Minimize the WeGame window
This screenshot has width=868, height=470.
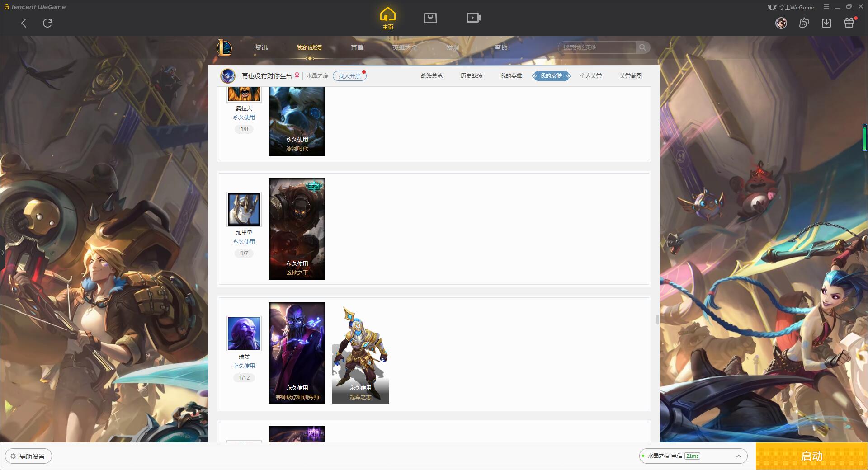click(838, 7)
